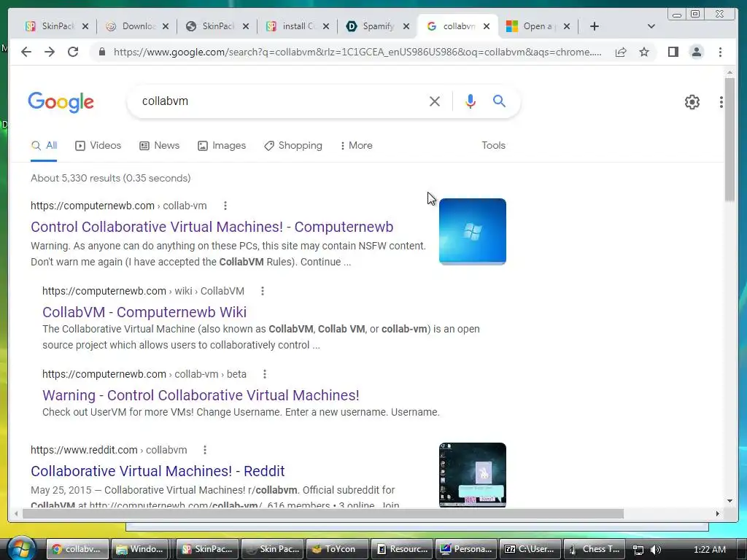Reload the current page
Screen dimensions: 747x560
(x=73, y=52)
